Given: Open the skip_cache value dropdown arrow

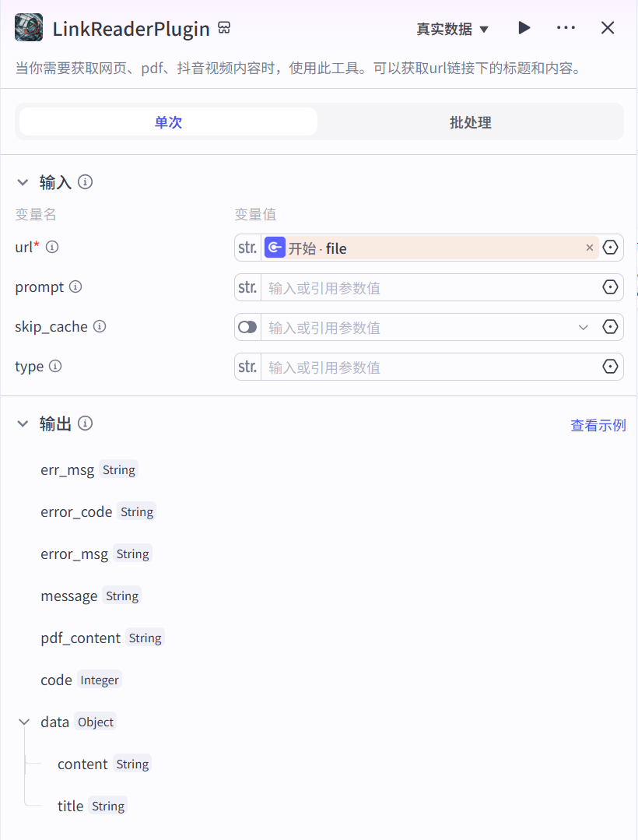Looking at the screenshot, I should (x=584, y=327).
